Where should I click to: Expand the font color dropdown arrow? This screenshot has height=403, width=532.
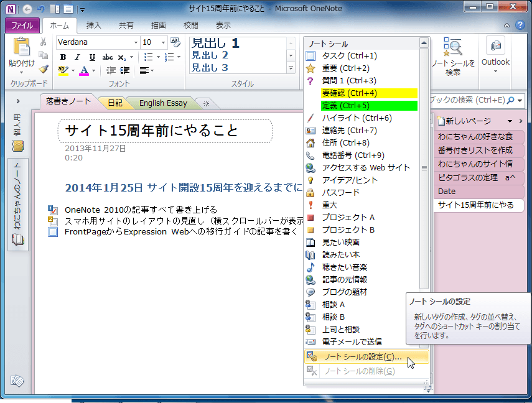click(x=93, y=70)
